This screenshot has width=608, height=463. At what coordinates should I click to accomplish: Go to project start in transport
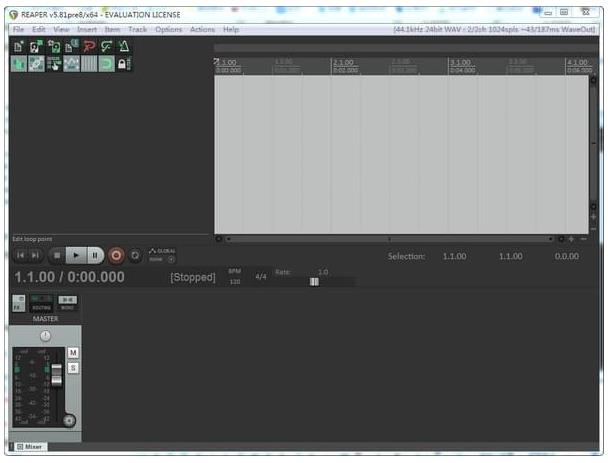pos(21,255)
